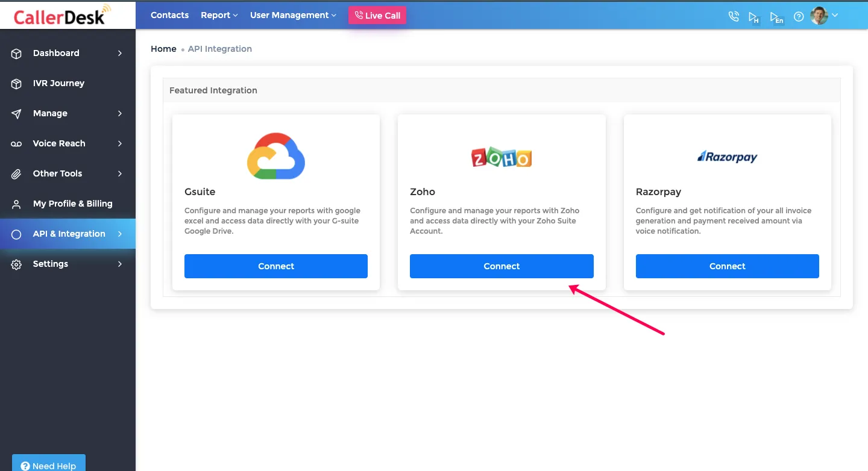This screenshot has width=868, height=471.
Task: Click the user profile avatar
Action: (819, 16)
